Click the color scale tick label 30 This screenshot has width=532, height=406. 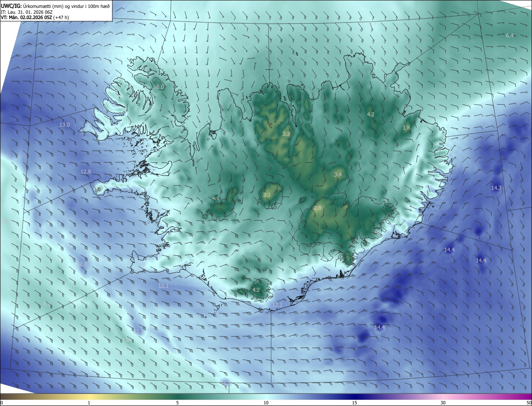pos(443,403)
